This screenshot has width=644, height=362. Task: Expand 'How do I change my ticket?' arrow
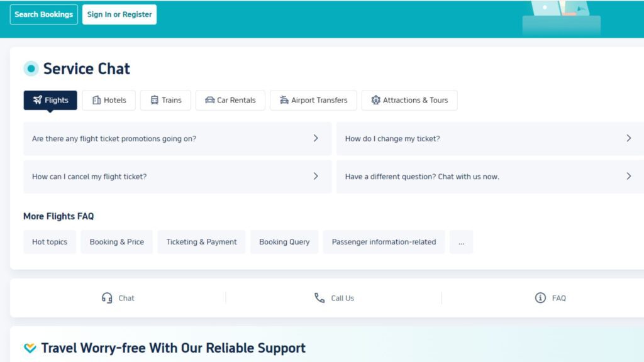click(628, 138)
